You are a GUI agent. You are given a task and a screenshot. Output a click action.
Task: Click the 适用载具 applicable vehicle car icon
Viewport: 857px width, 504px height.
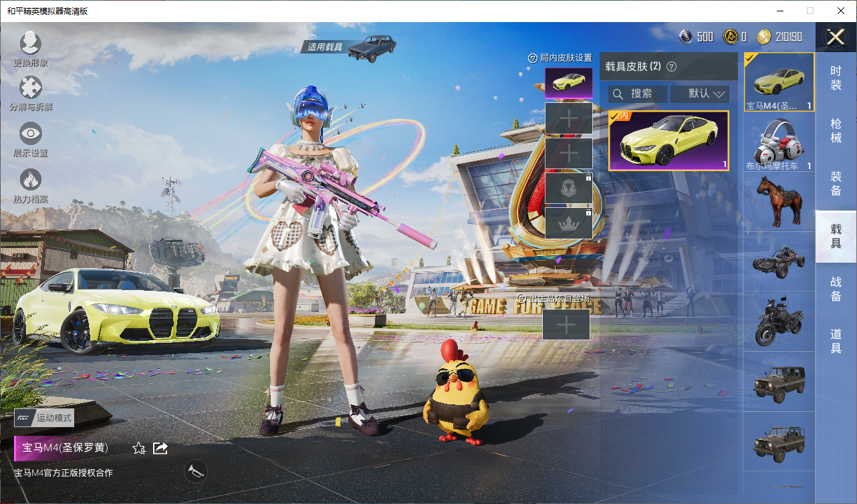point(372,48)
